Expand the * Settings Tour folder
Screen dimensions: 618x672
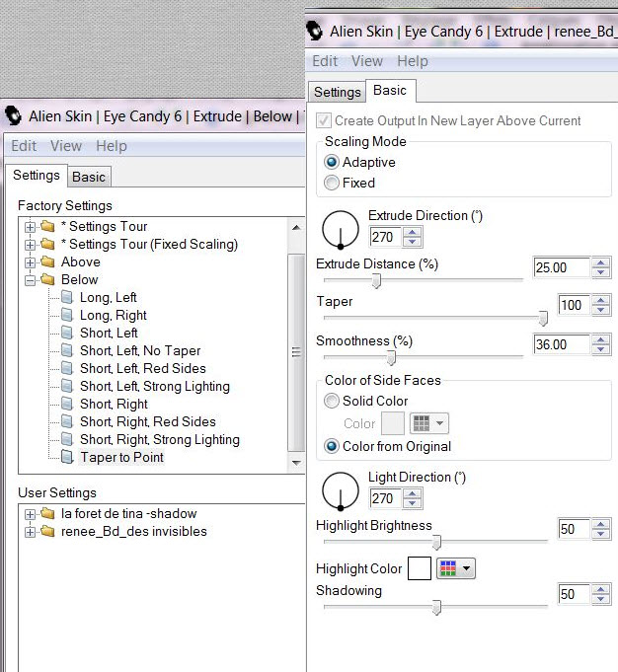click(x=30, y=227)
